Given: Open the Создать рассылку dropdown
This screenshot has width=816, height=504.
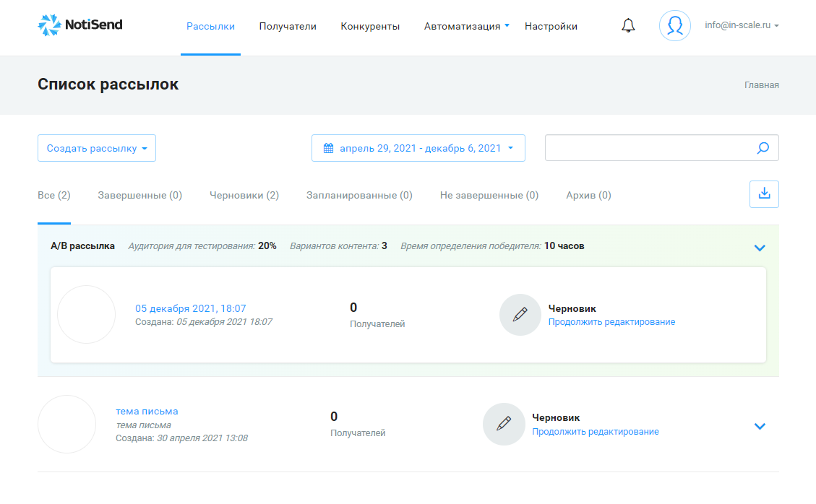Looking at the screenshot, I should pos(97,148).
